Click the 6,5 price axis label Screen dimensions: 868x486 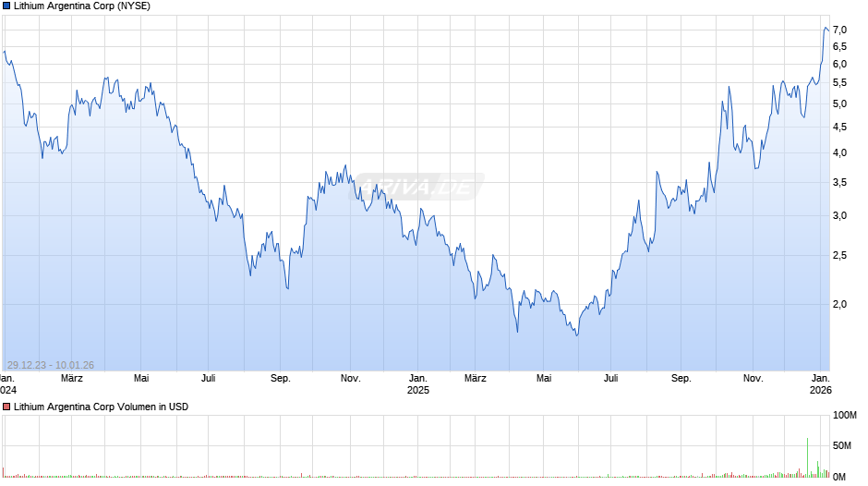pyautogui.click(x=839, y=46)
